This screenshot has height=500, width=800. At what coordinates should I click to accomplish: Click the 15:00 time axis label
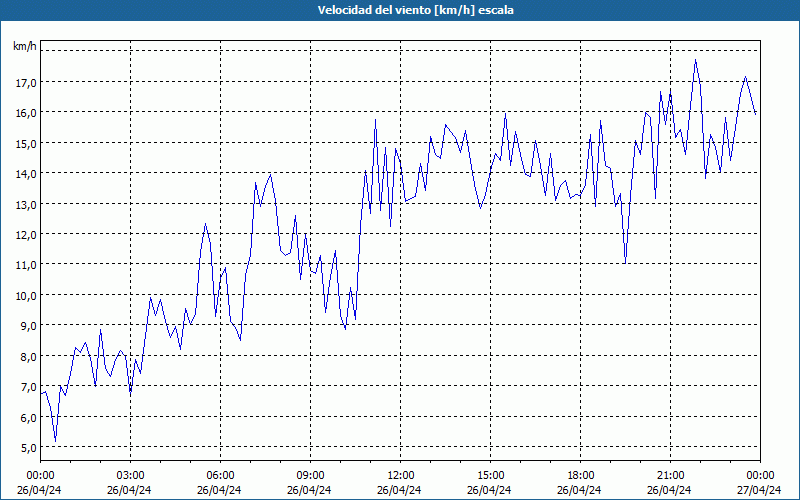coord(490,476)
